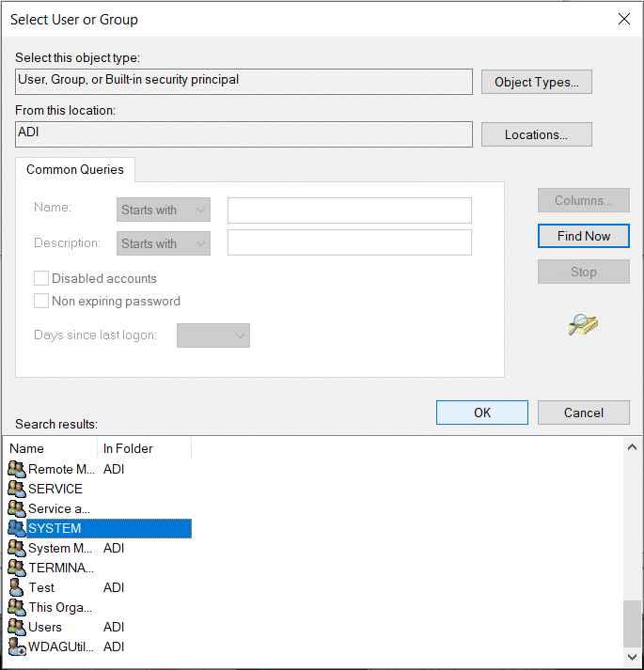The image size is (644, 670).
Task: Open the Object Types dialog
Action: coord(537,82)
